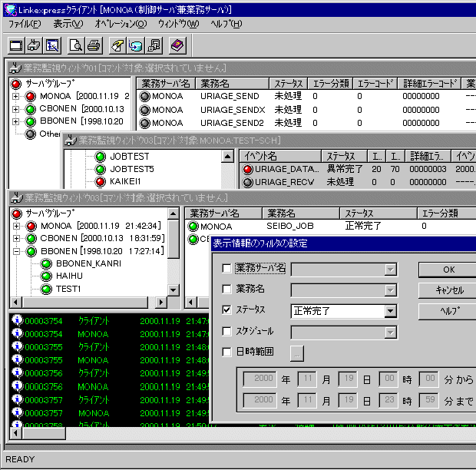Viewport: 476px width, 470px height.
Task: Select URIAGE_SEND2 row in window 01
Action: tap(306, 123)
